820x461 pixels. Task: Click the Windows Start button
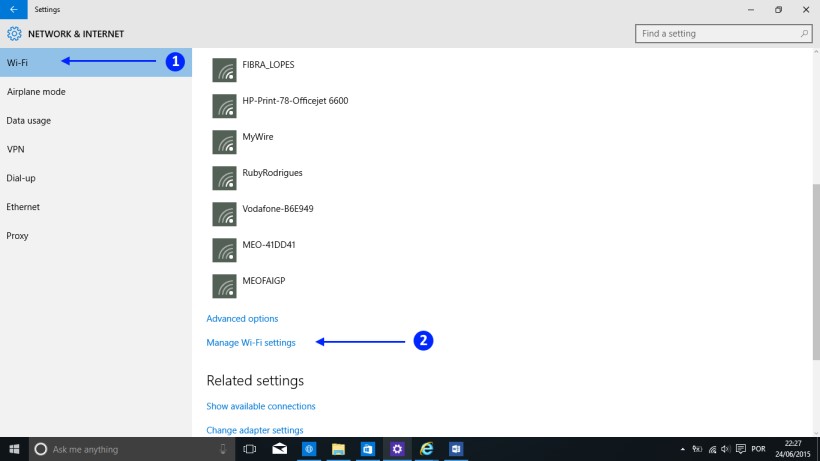click(14, 449)
